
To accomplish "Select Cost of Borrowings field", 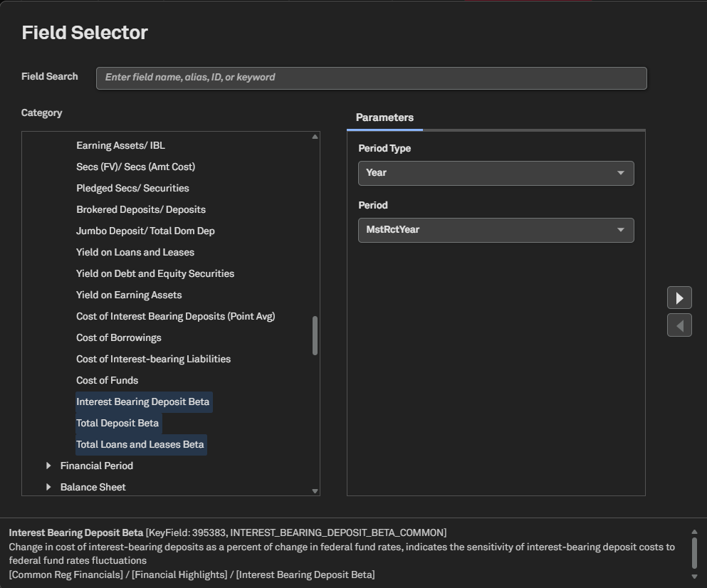I will (119, 337).
